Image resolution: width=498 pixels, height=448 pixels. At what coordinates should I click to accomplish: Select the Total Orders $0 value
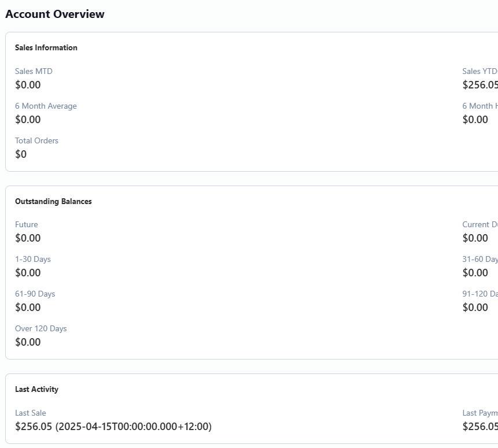(21, 154)
